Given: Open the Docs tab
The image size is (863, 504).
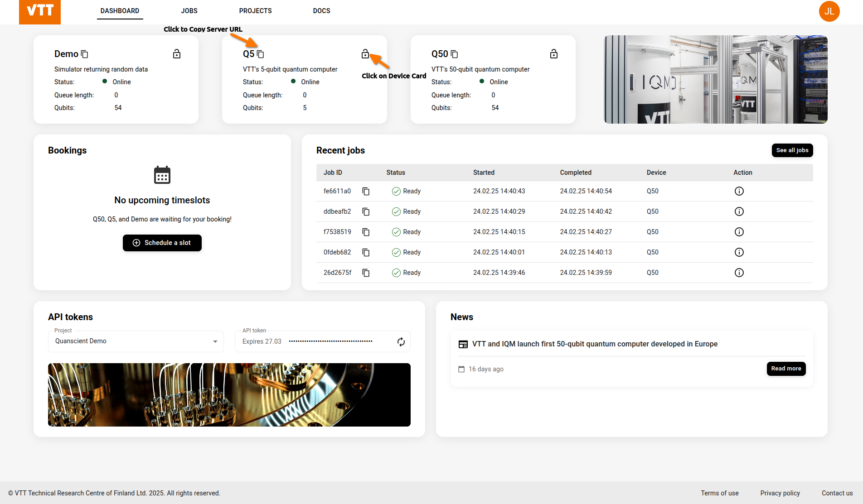Looking at the screenshot, I should [x=321, y=11].
